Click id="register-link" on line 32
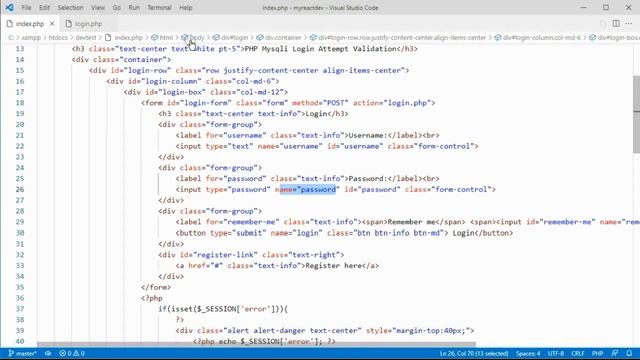Viewport: 640px width, 360px height. (x=219, y=255)
